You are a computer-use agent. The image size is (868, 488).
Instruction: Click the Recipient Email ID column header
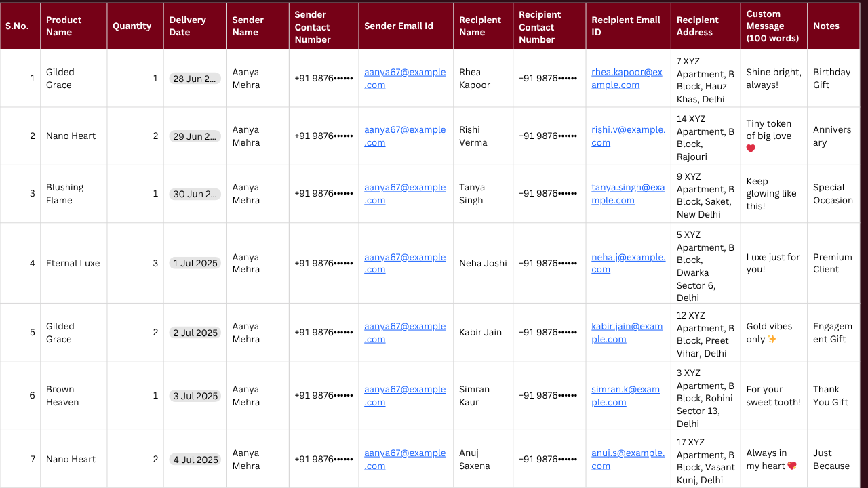(628, 26)
